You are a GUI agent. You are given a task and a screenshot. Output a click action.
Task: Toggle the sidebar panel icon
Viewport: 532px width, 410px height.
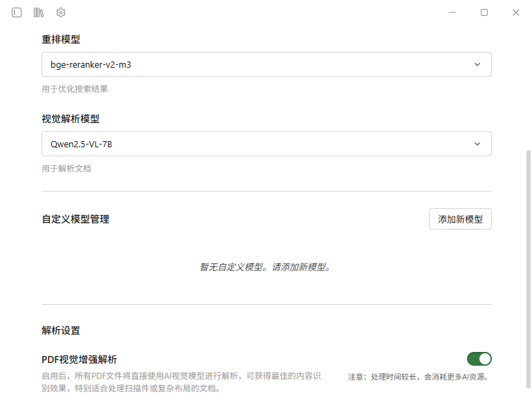tap(17, 12)
